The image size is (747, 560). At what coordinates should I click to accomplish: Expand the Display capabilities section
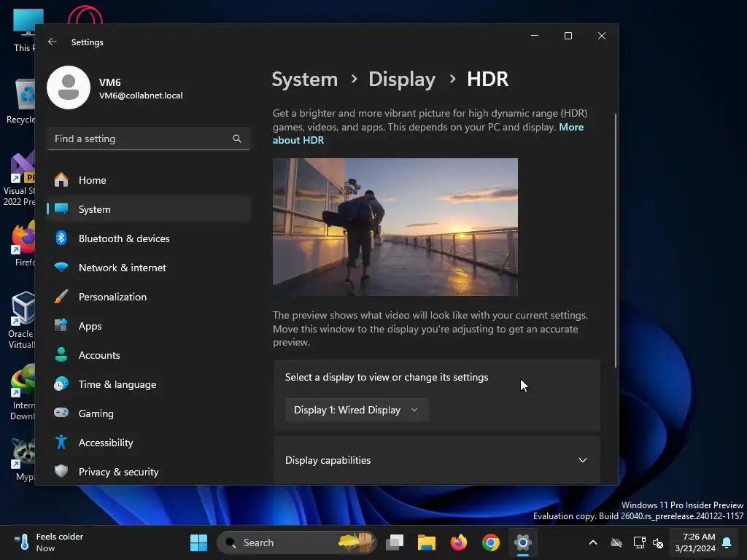click(x=436, y=460)
